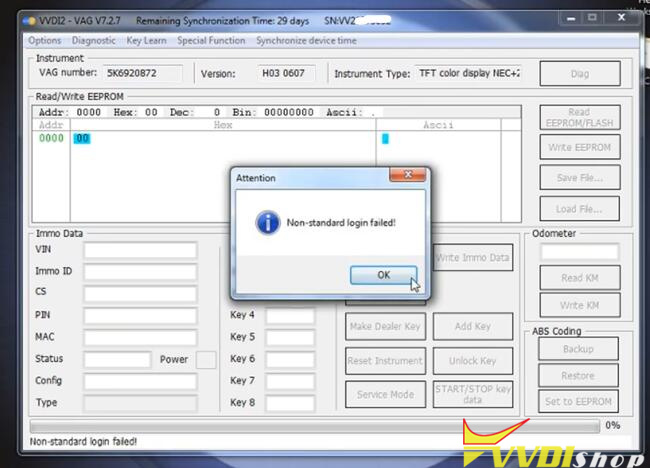Open the Options menu
Viewport: 650px width, 468px height.
coord(45,40)
